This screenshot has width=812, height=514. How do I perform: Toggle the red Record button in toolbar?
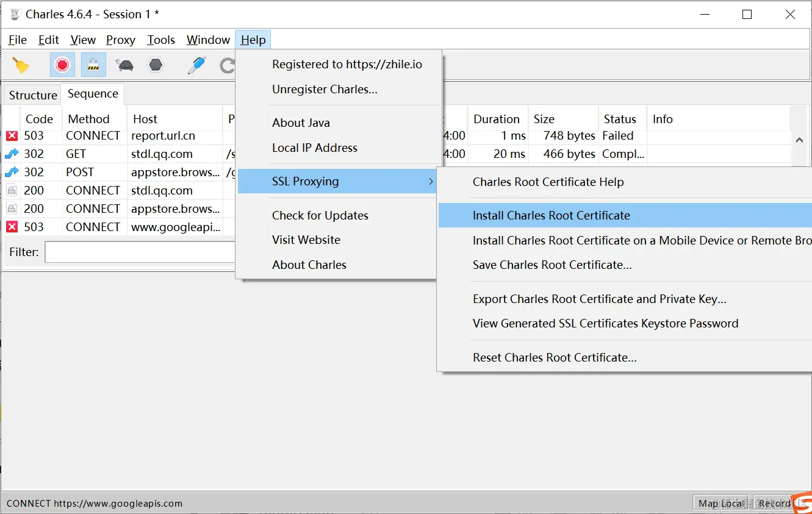point(62,65)
